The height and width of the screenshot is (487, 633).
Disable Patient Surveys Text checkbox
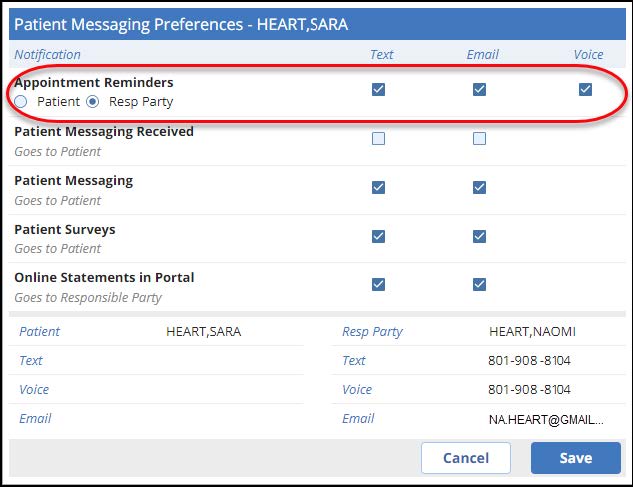pyautogui.click(x=378, y=236)
